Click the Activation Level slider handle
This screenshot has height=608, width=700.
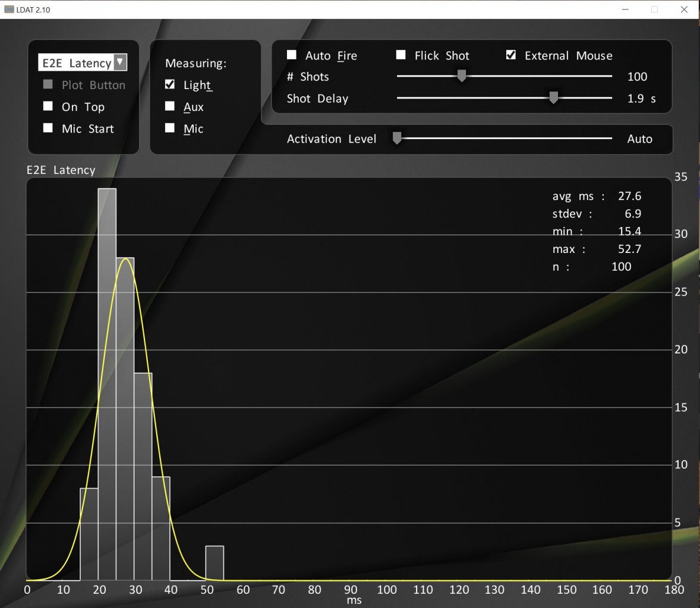(397, 138)
